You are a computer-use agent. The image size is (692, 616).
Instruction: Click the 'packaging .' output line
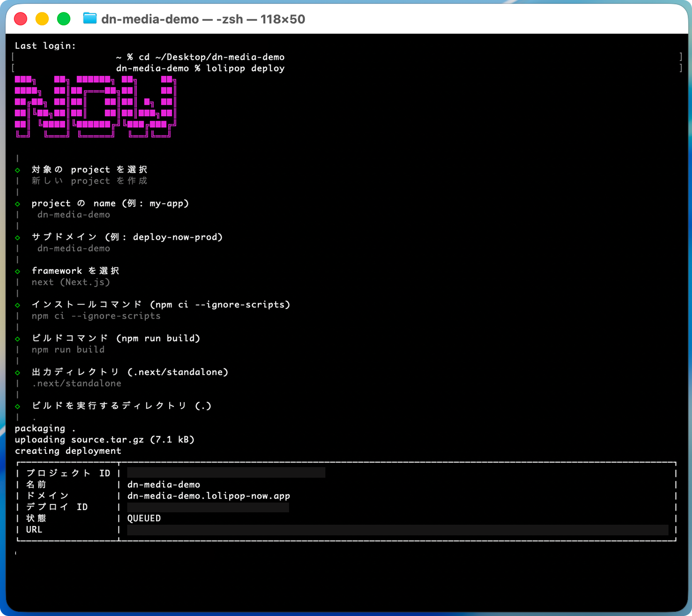(x=45, y=429)
